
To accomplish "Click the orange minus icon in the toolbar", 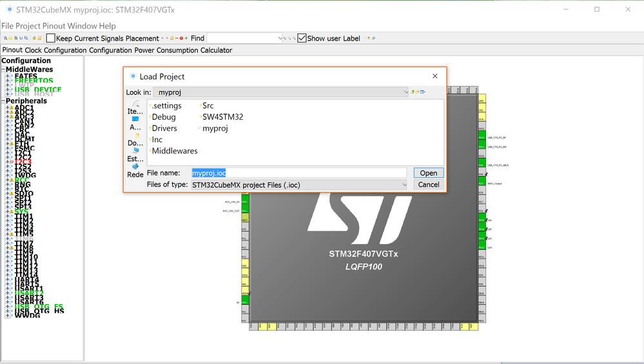I will click(177, 38).
